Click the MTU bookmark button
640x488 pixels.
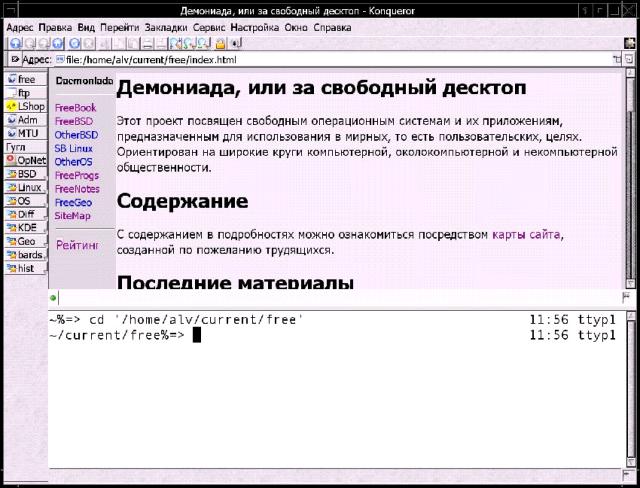[x=24, y=133]
